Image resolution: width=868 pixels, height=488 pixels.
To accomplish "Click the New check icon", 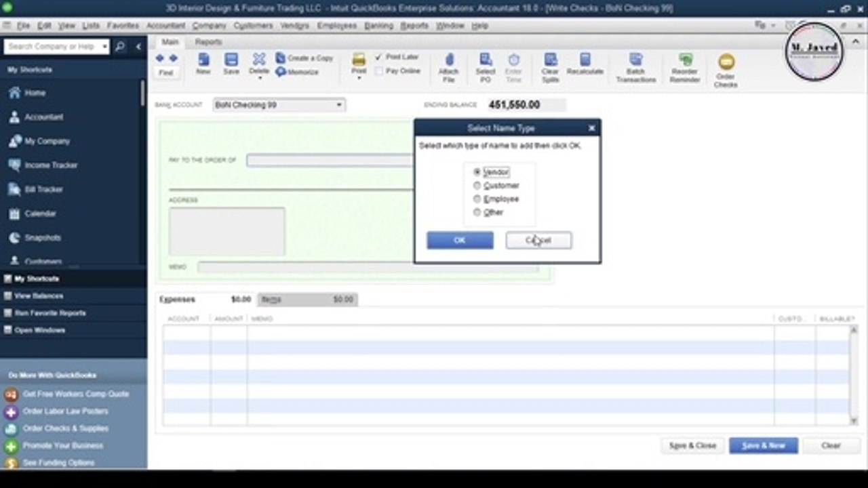I will pyautogui.click(x=203, y=60).
